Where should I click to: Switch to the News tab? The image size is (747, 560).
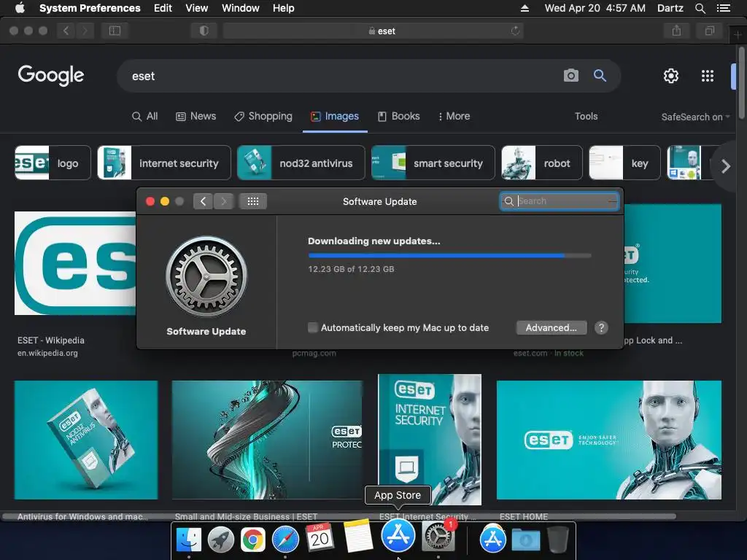pyautogui.click(x=196, y=116)
